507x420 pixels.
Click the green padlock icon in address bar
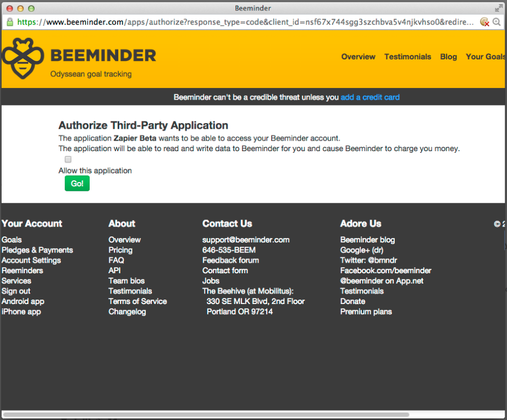point(10,22)
